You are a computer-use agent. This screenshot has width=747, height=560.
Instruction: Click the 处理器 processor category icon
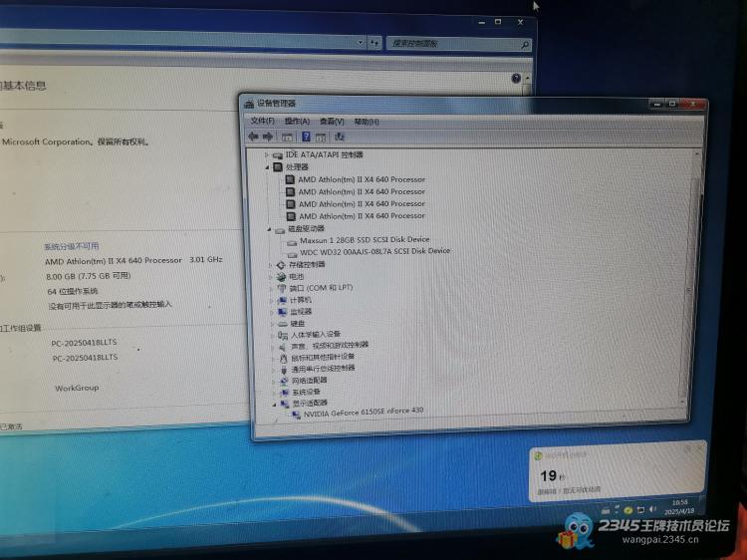coord(278,167)
